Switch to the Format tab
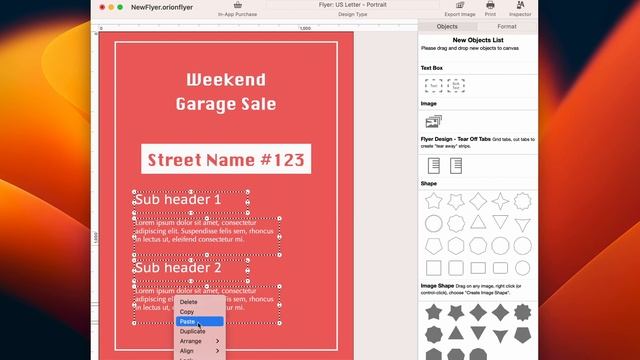 (507, 27)
